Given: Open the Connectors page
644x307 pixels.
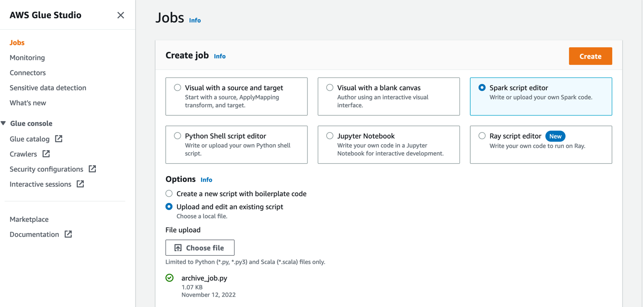Looking at the screenshot, I should tap(27, 72).
